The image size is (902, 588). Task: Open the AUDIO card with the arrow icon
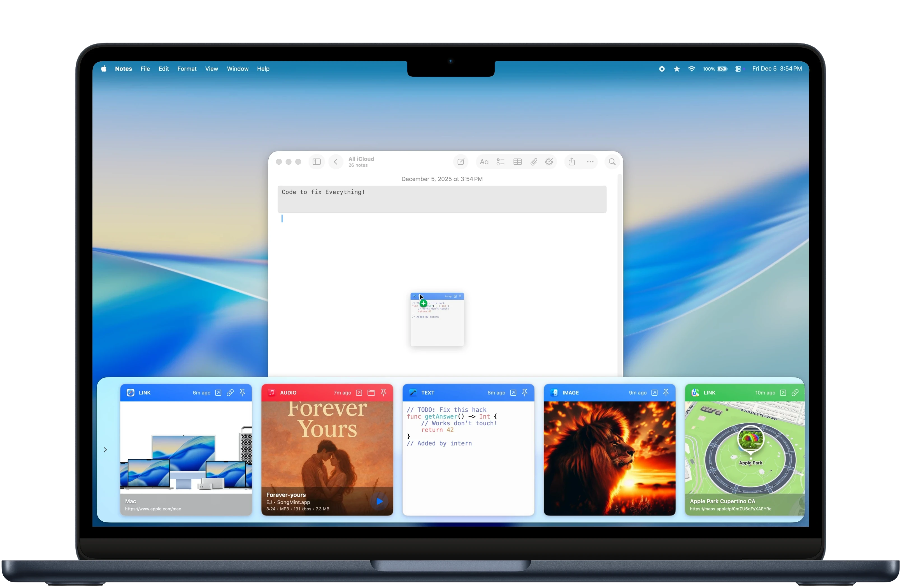click(x=359, y=393)
